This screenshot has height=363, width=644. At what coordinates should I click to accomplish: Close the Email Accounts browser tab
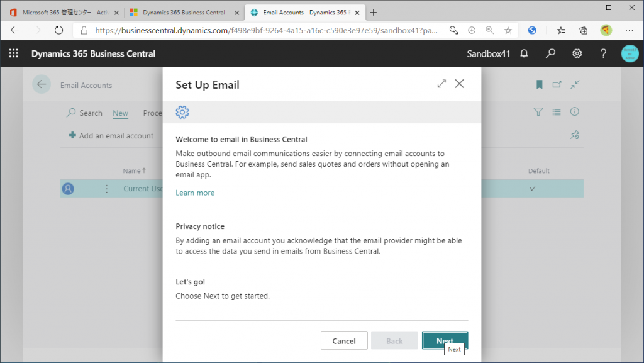pyautogui.click(x=357, y=13)
